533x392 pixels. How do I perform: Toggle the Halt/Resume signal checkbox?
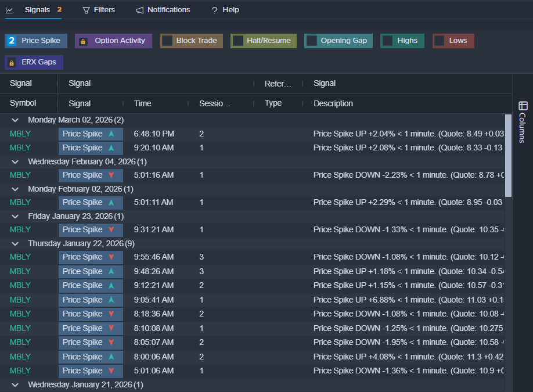tap(237, 41)
